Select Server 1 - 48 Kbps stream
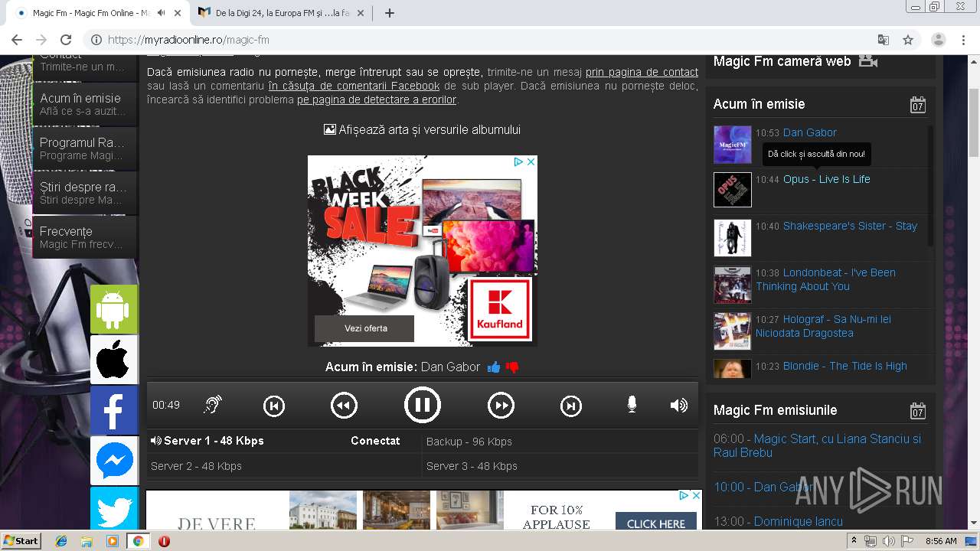This screenshot has height=551, width=980. tap(284, 441)
